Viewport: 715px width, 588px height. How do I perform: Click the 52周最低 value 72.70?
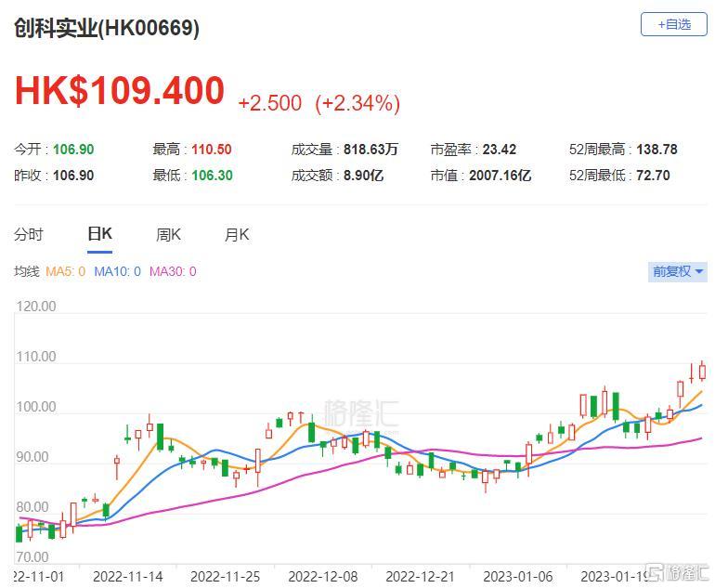pos(653,176)
